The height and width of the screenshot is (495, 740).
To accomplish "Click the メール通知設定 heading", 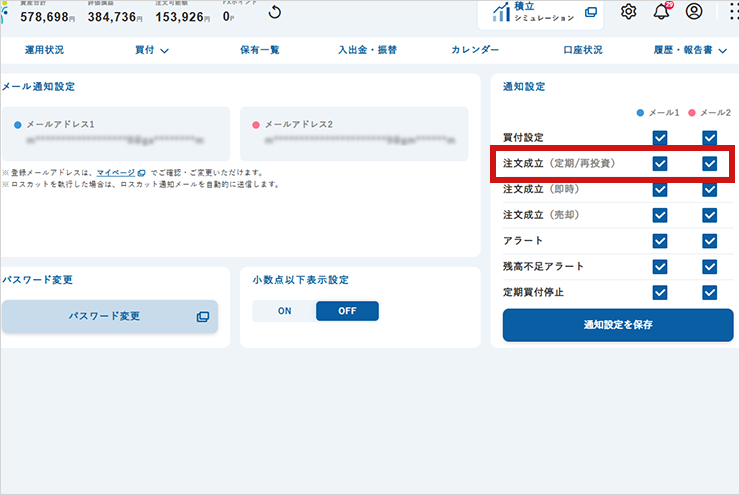I will point(38,87).
